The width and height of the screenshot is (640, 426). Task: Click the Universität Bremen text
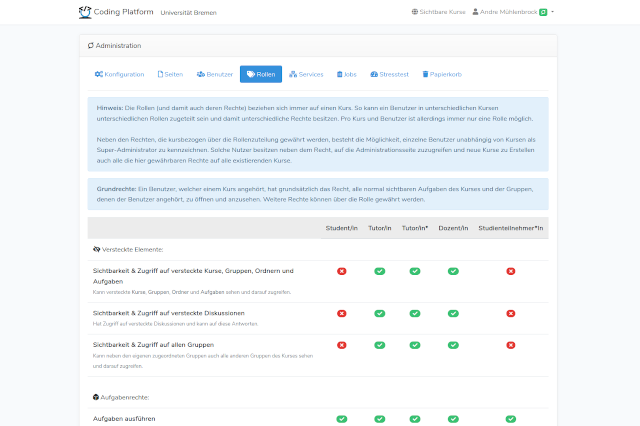pos(189,13)
